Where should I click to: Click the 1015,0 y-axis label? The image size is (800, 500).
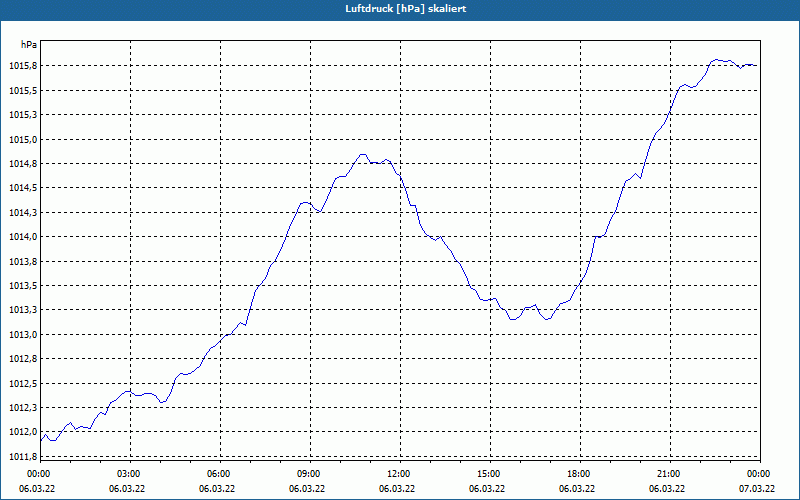pyautogui.click(x=23, y=139)
